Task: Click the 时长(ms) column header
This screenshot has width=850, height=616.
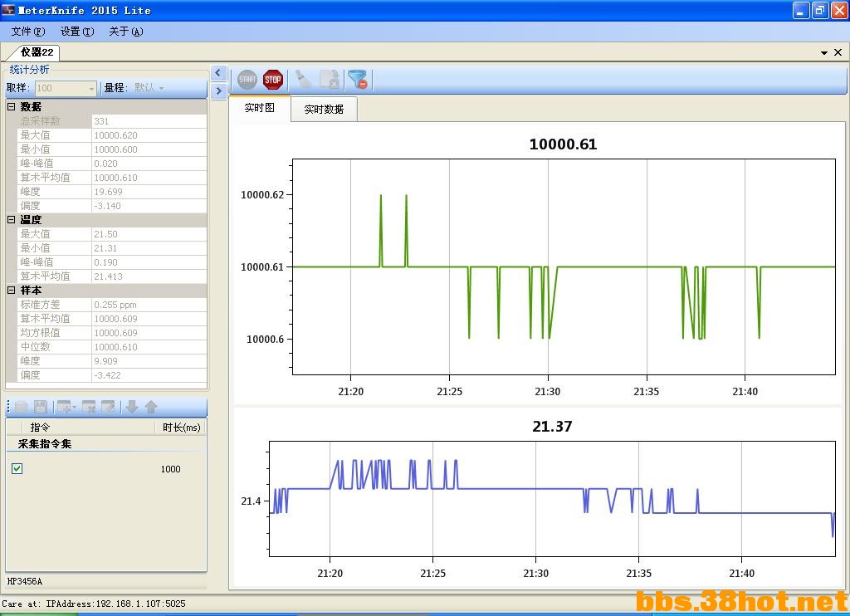Action: click(182, 428)
